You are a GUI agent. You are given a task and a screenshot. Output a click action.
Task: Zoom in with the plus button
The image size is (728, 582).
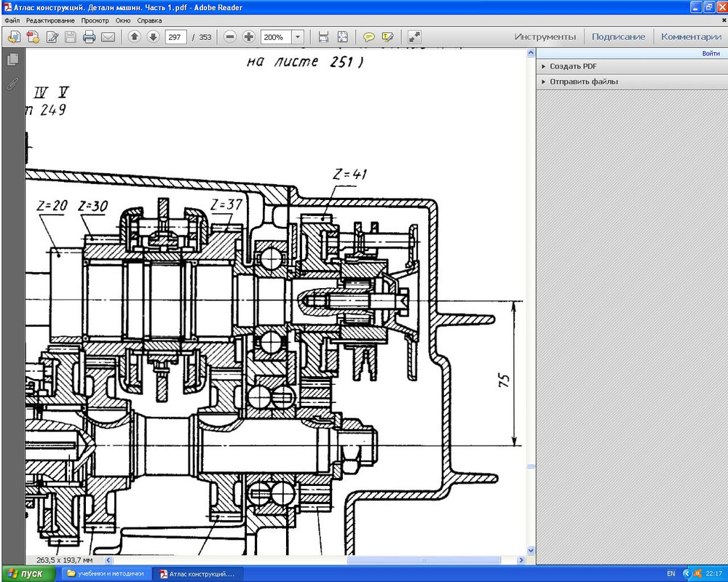(x=249, y=37)
